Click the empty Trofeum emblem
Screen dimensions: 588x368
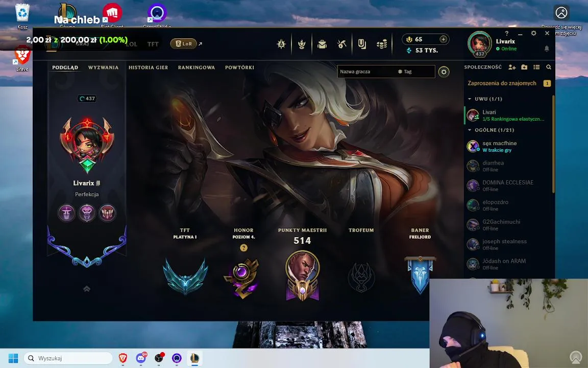361,277
